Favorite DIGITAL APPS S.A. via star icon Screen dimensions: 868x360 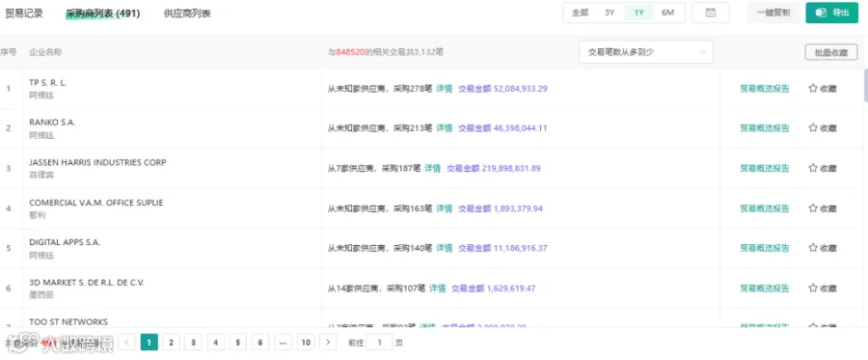[x=813, y=248]
